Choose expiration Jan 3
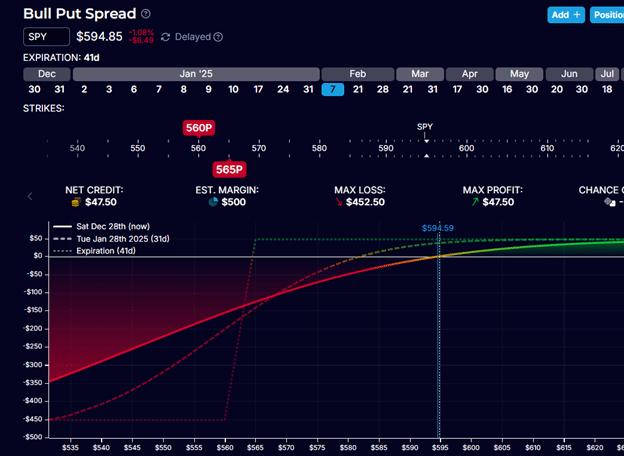The height and width of the screenshot is (456, 624). click(x=109, y=89)
